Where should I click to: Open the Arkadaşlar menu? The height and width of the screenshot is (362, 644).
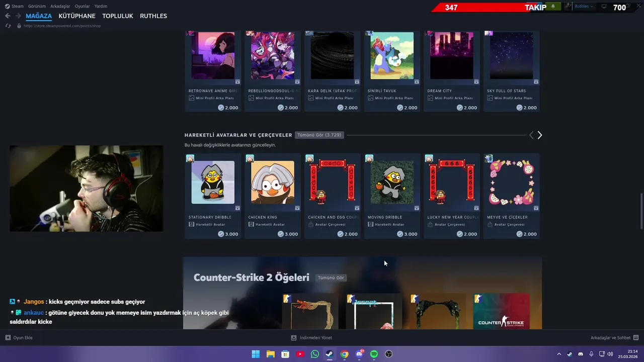pos(60,6)
